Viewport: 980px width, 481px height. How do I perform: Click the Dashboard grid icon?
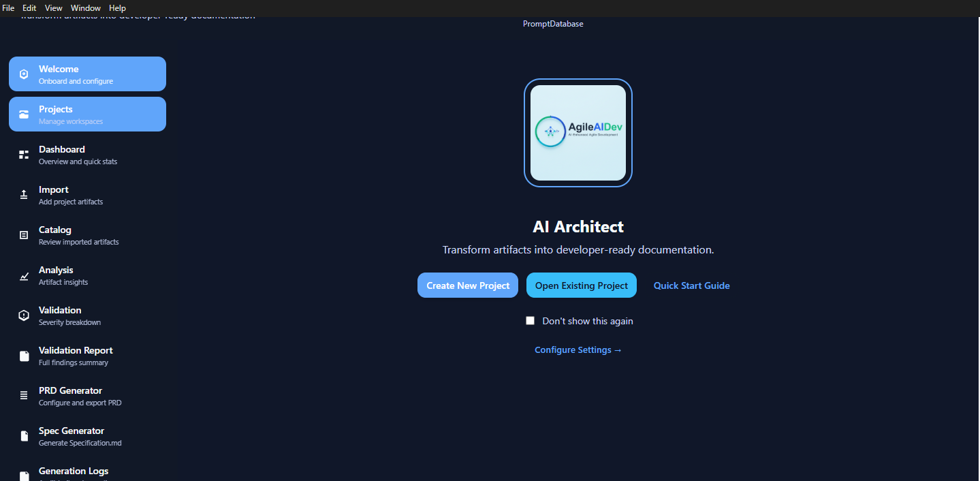[24, 155]
